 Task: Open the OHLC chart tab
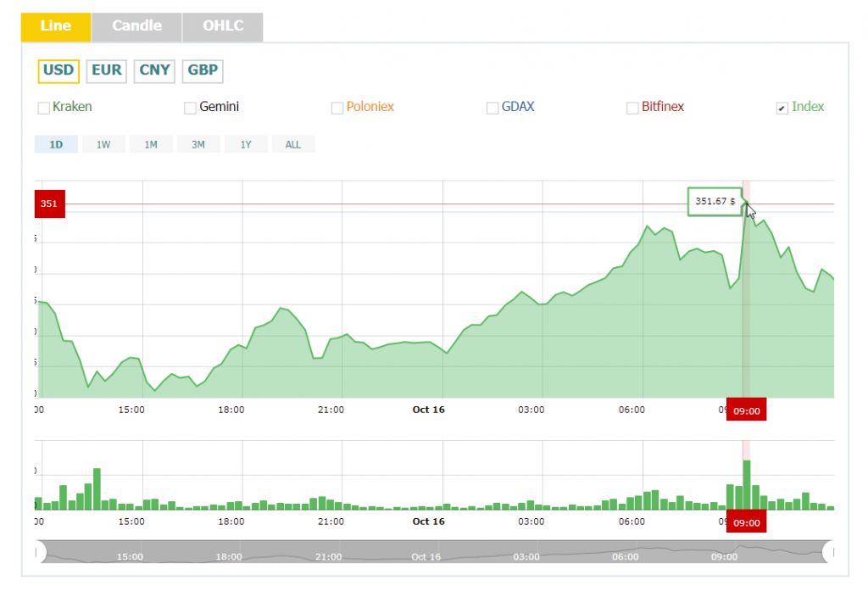[x=222, y=26]
